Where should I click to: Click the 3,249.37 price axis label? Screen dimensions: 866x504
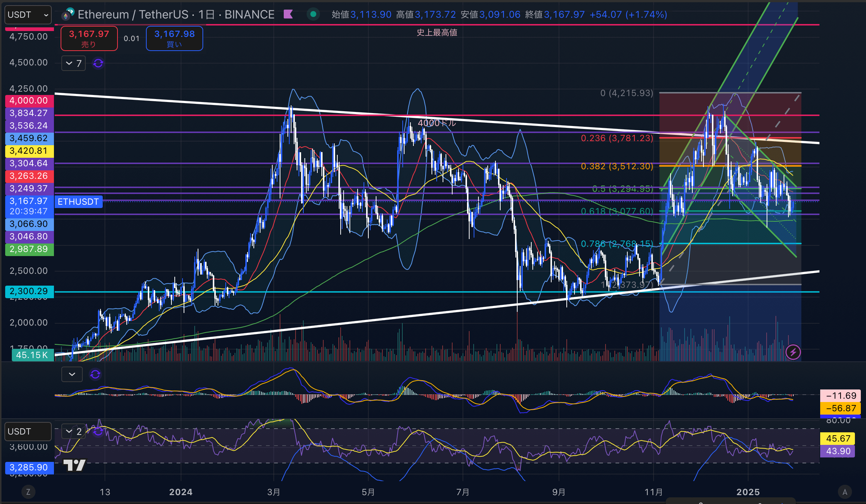click(29, 188)
